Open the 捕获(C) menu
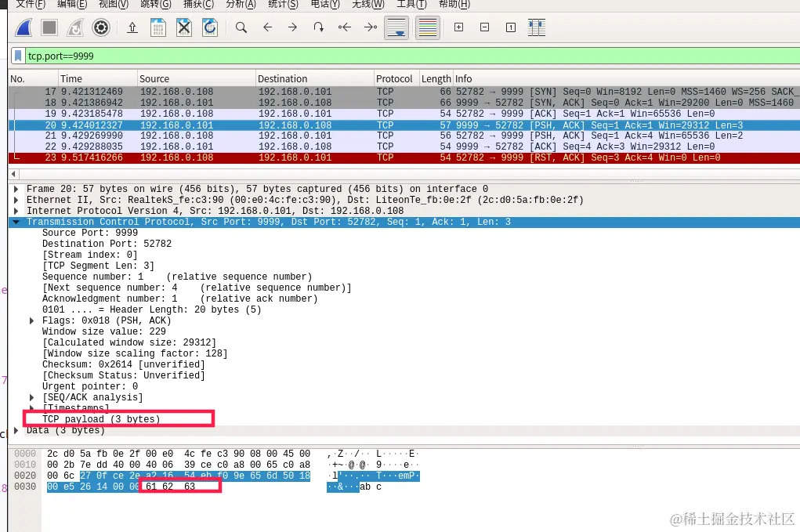The width and height of the screenshot is (800, 532). click(198, 4)
